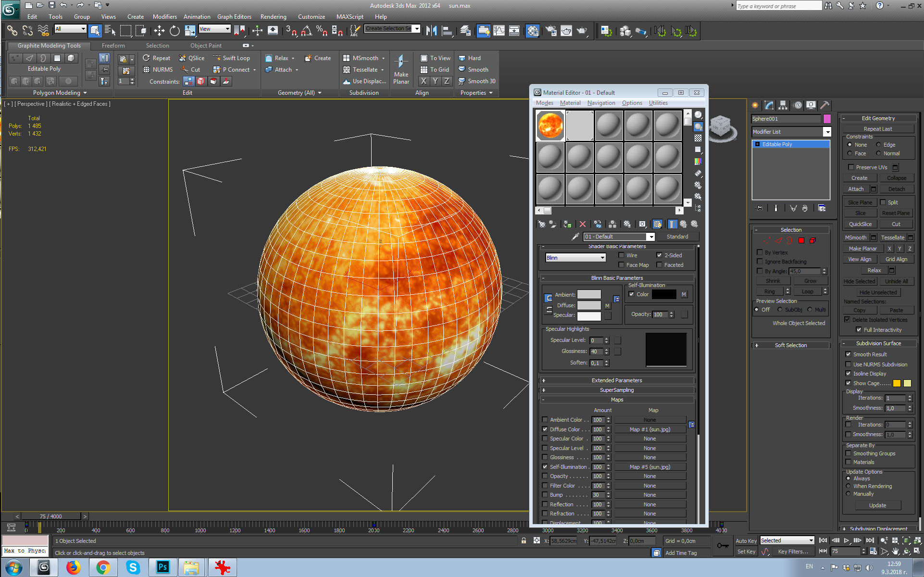Click the Specular color swatch
This screenshot has width=924, height=577.
pos(589,316)
